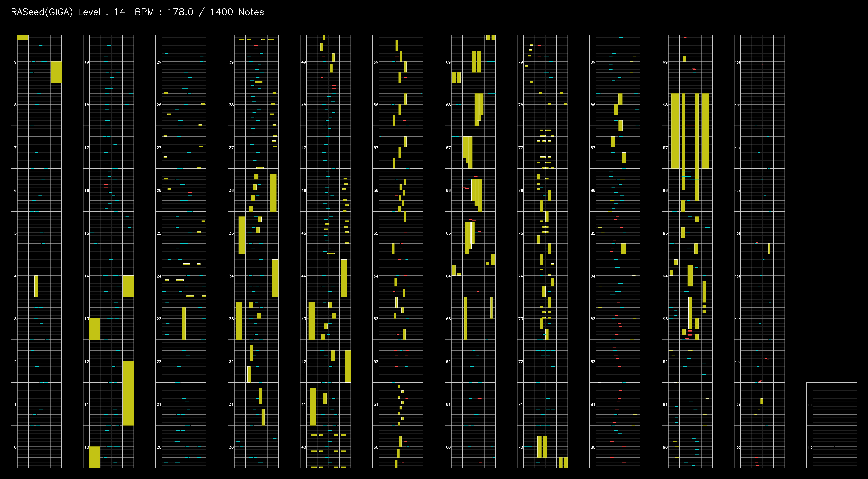Select the measure 0 number label
The width and height of the screenshot is (868, 479).
point(15,447)
